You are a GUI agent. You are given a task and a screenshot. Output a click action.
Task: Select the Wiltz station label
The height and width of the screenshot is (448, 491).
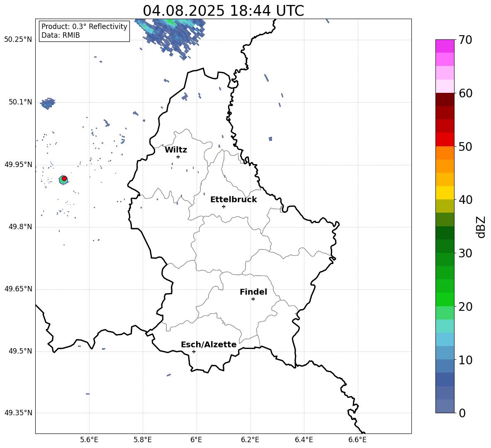click(176, 150)
